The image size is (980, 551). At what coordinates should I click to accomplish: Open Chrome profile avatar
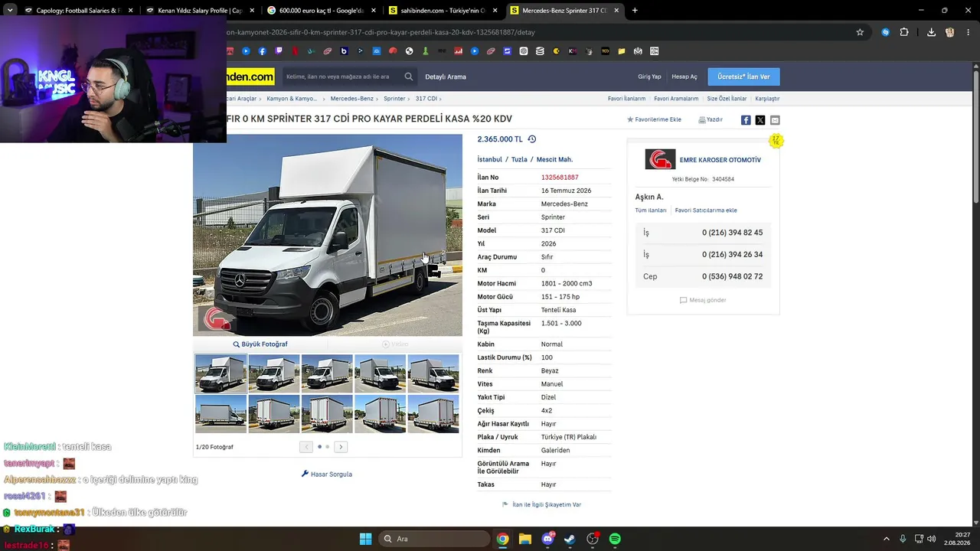click(950, 32)
